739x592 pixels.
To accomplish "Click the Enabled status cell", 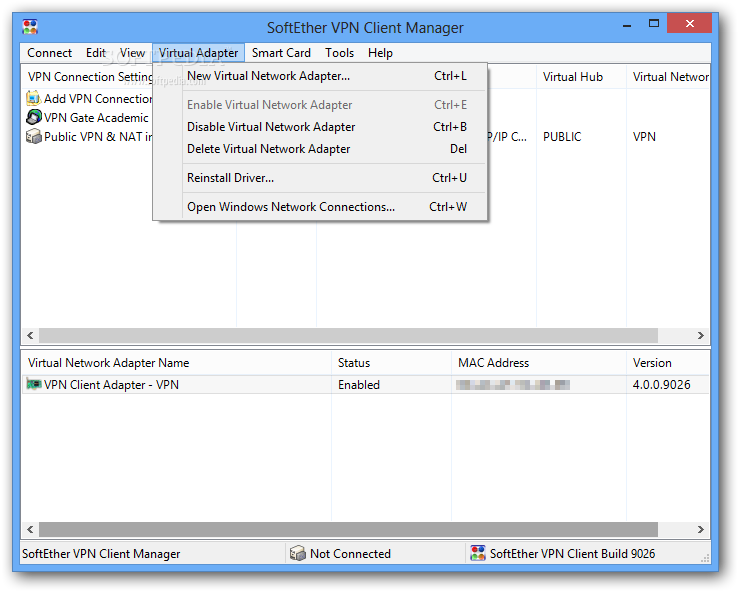I will coord(359,385).
